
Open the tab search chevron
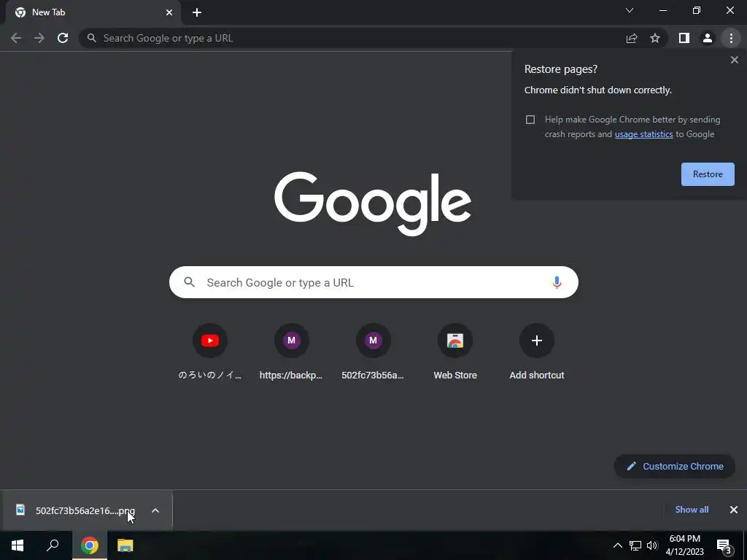(x=630, y=10)
